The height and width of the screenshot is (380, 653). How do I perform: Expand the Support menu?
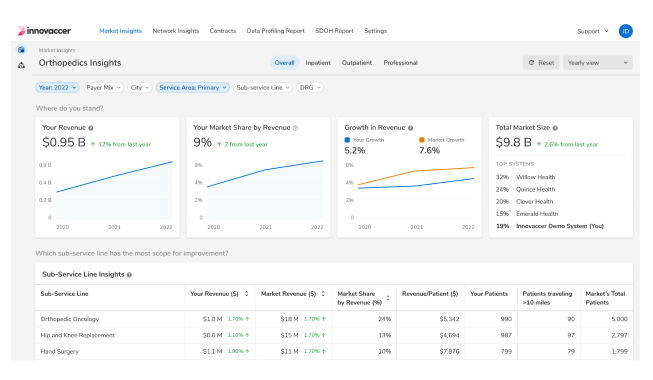tap(593, 31)
